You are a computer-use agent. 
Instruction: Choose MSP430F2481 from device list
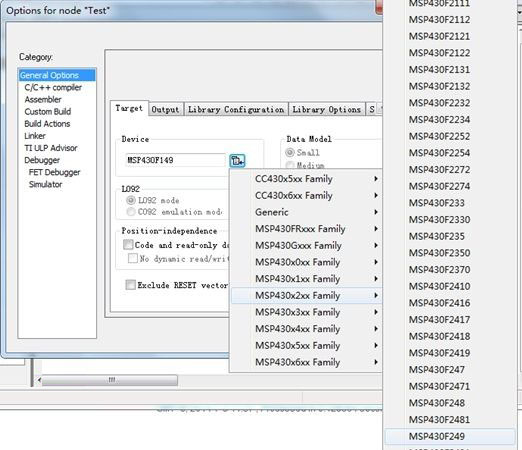point(449,419)
